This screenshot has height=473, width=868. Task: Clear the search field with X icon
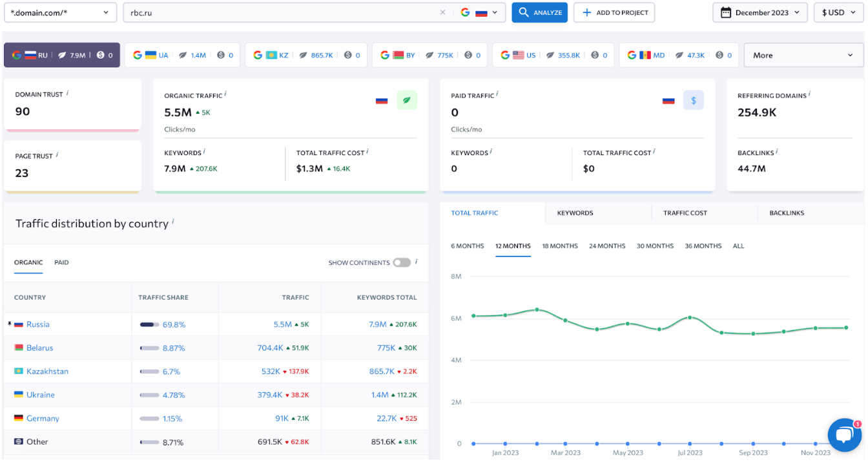tap(442, 12)
